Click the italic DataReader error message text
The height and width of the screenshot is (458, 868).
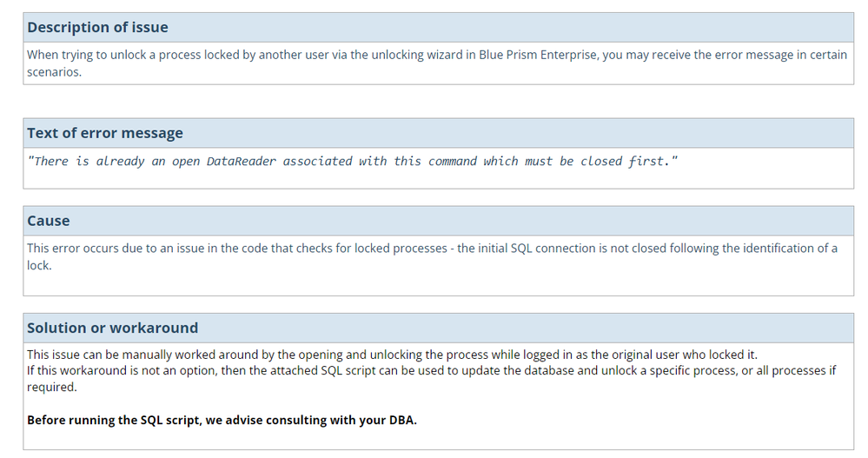(352, 161)
